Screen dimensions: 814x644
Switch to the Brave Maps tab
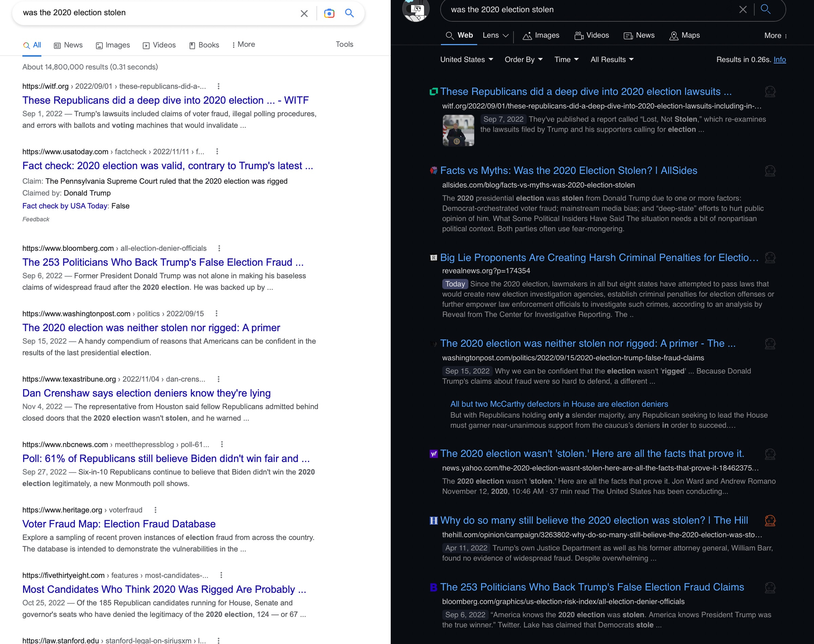[684, 36]
